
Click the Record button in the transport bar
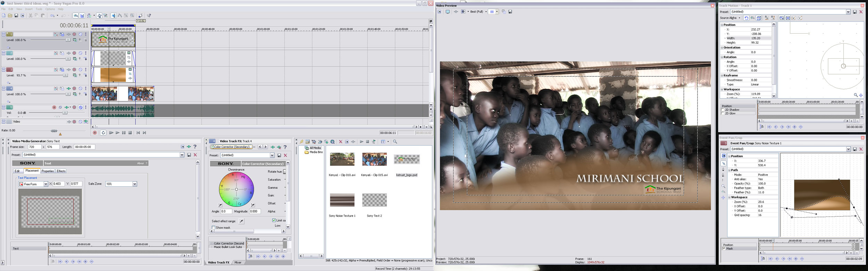click(x=95, y=133)
